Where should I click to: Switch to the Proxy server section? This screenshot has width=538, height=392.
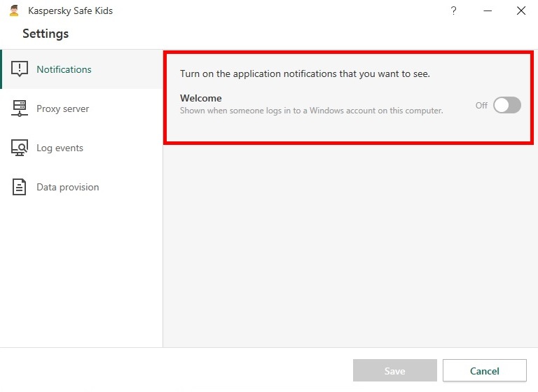pos(81,108)
